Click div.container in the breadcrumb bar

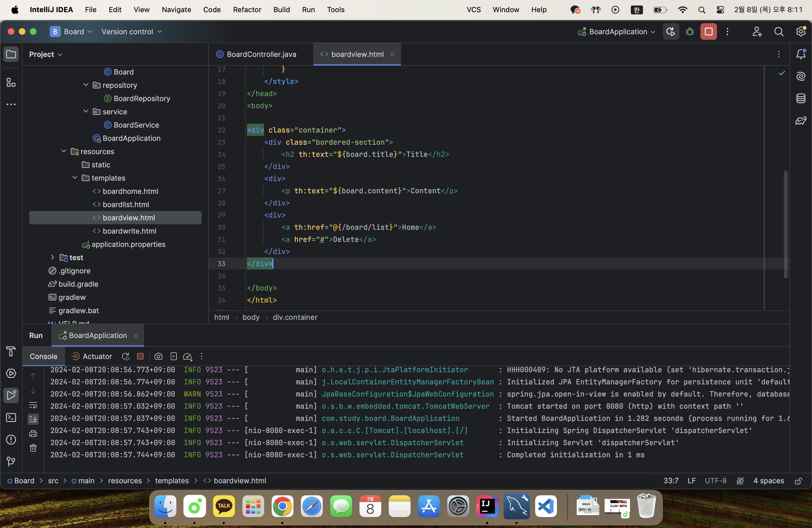(295, 317)
